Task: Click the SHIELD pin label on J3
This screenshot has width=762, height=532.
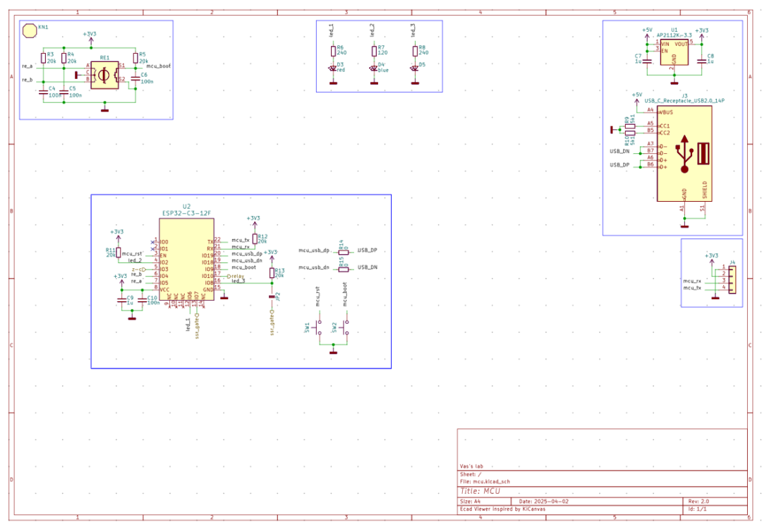Action: (705, 190)
